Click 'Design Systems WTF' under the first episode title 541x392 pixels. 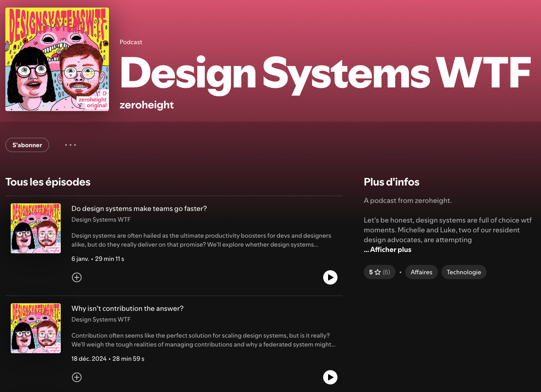coord(101,220)
